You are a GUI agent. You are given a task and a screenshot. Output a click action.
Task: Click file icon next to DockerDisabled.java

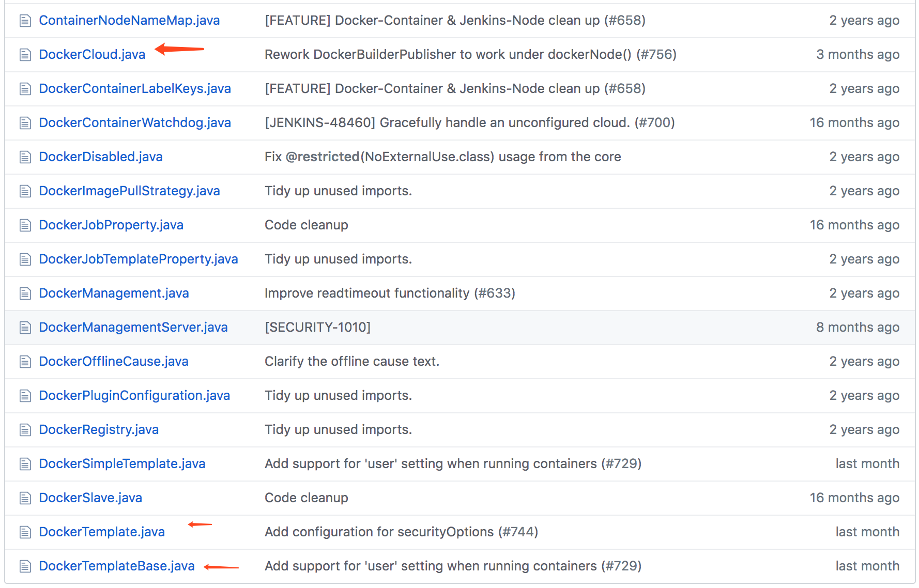tap(25, 157)
